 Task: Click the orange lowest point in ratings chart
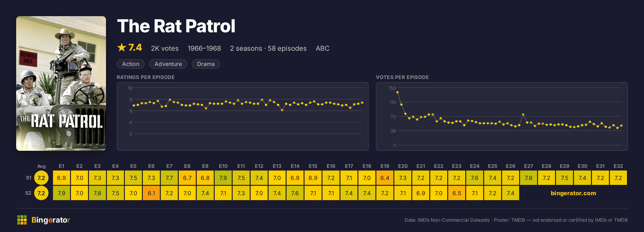(x=282, y=110)
